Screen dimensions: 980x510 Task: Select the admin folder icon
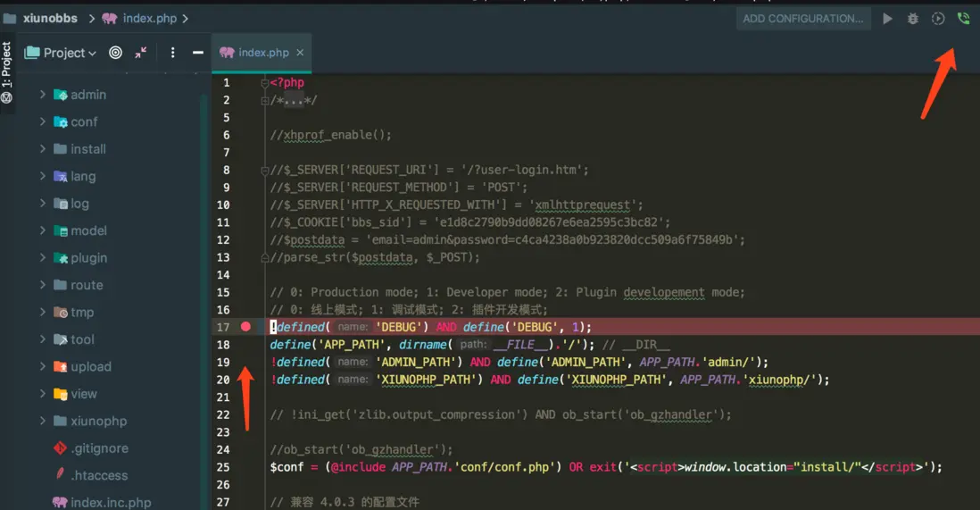(60, 95)
